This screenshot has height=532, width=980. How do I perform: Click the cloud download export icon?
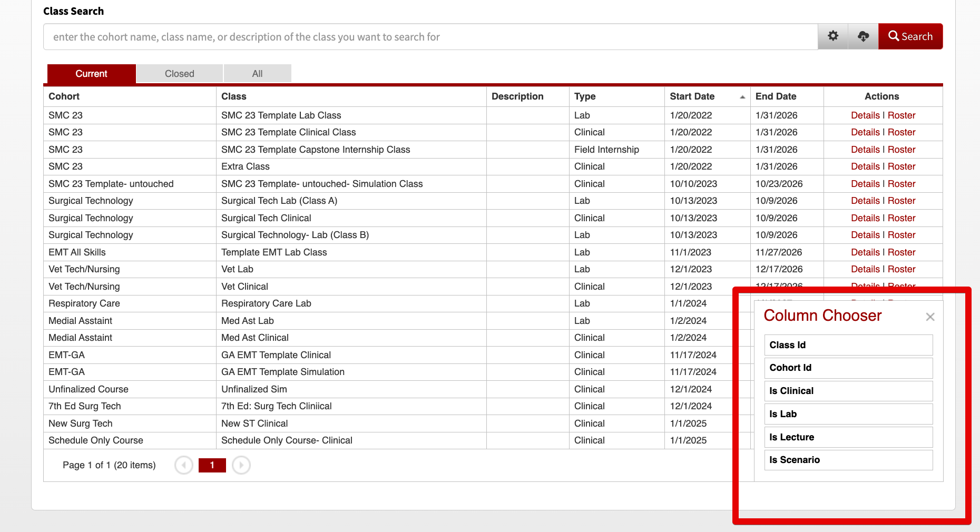click(863, 36)
